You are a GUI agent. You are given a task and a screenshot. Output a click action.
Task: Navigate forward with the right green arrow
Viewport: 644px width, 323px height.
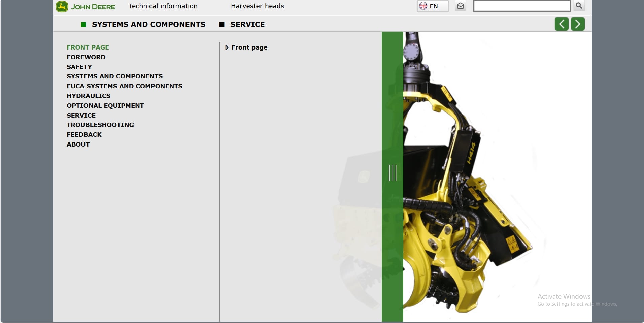578,24
